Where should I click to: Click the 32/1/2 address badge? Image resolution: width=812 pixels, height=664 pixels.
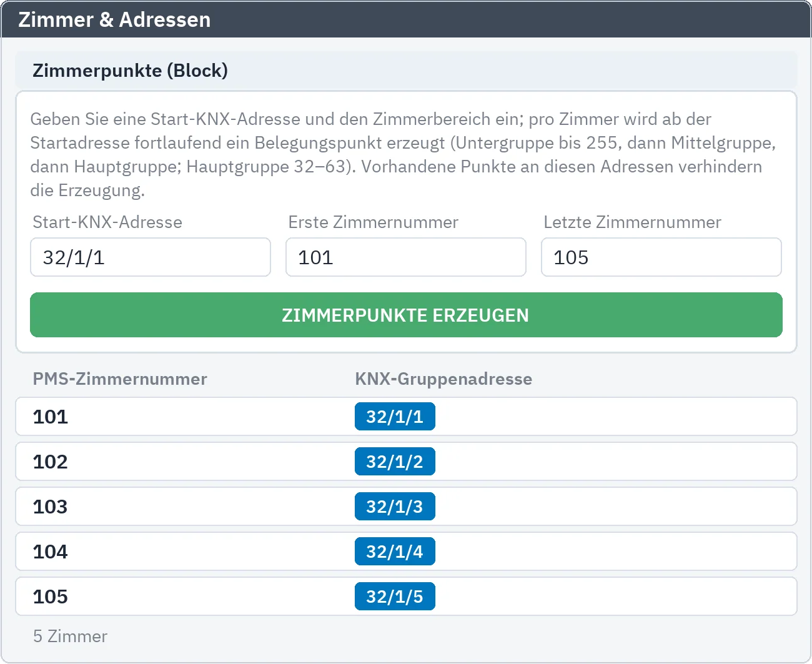click(395, 462)
